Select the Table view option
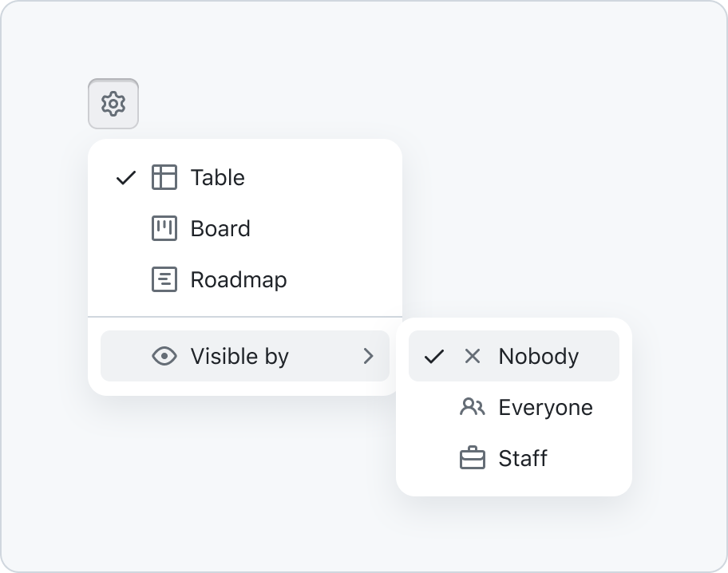The image size is (728, 573). (x=245, y=177)
